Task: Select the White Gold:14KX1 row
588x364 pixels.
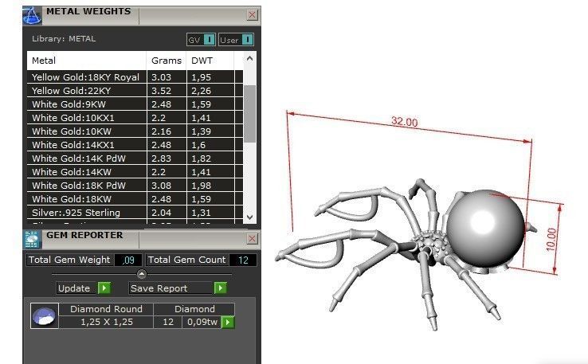Action: (135, 144)
